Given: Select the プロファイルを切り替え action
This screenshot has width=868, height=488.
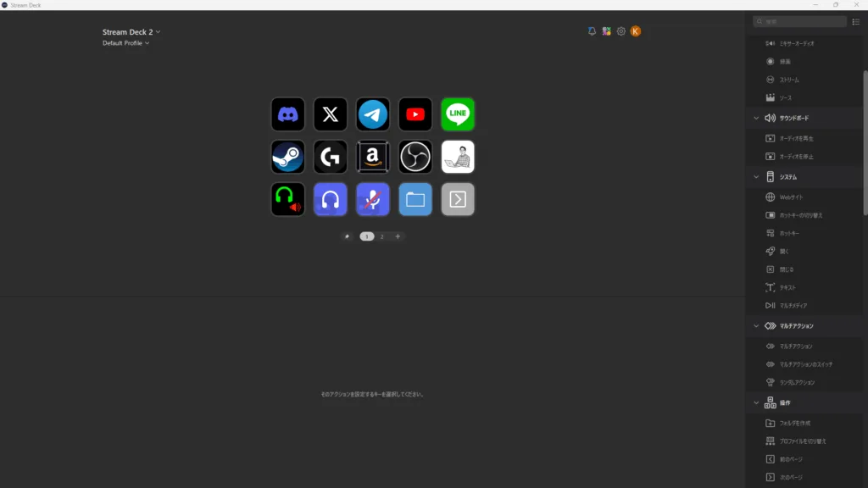Looking at the screenshot, I should click(804, 441).
